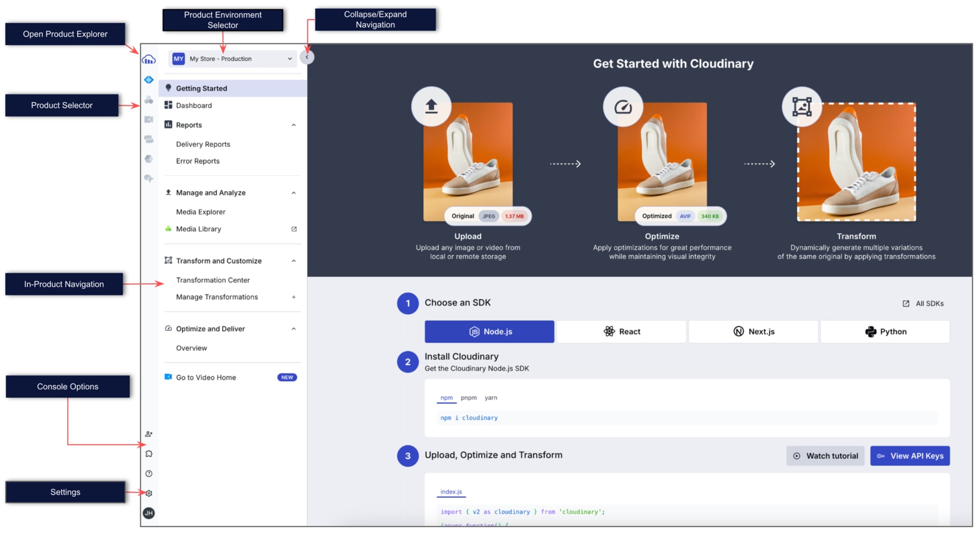Go to Video Home
This screenshot has height=533, width=980.
[206, 377]
